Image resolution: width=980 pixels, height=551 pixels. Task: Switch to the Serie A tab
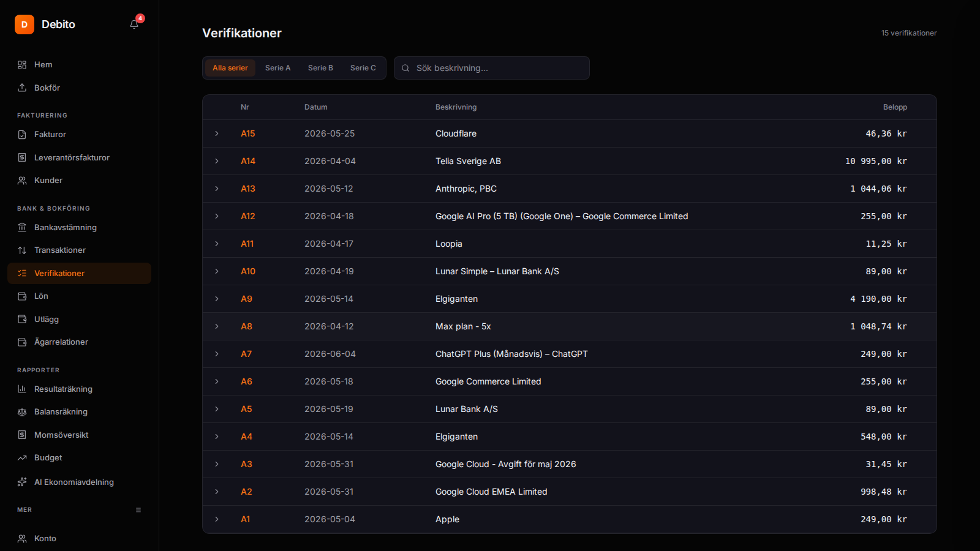278,68
